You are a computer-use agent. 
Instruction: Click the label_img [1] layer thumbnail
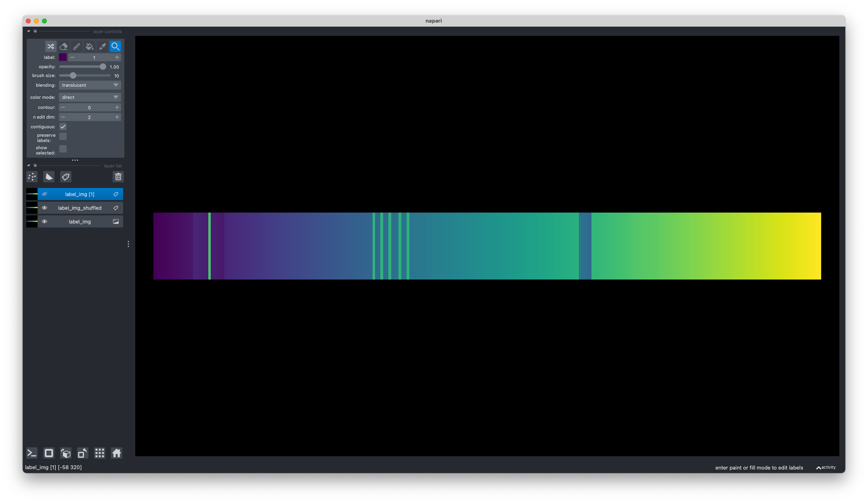[32, 194]
